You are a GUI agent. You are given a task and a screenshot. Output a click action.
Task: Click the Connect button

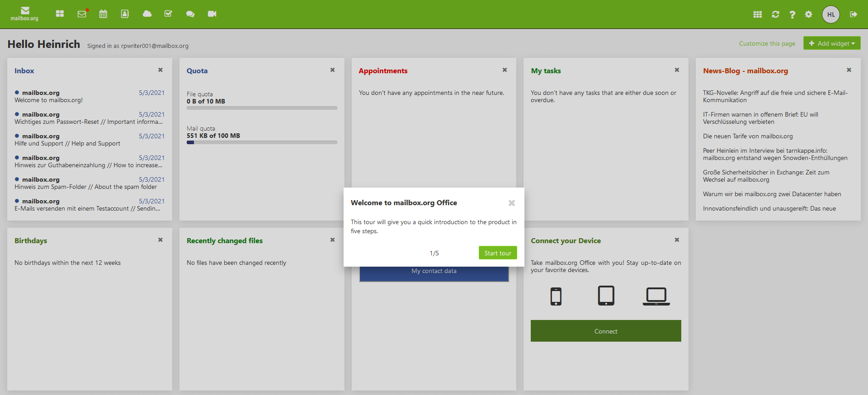[x=606, y=331]
